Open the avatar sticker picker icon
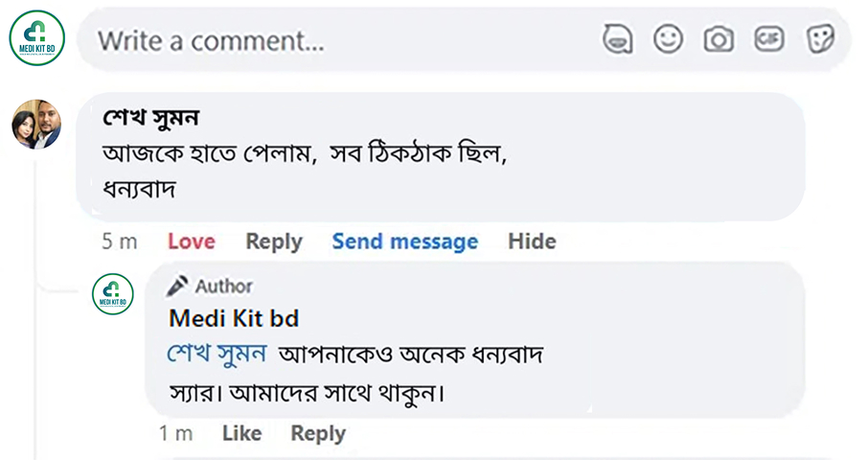The image size is (868, 460). click(x=618, y=38)
